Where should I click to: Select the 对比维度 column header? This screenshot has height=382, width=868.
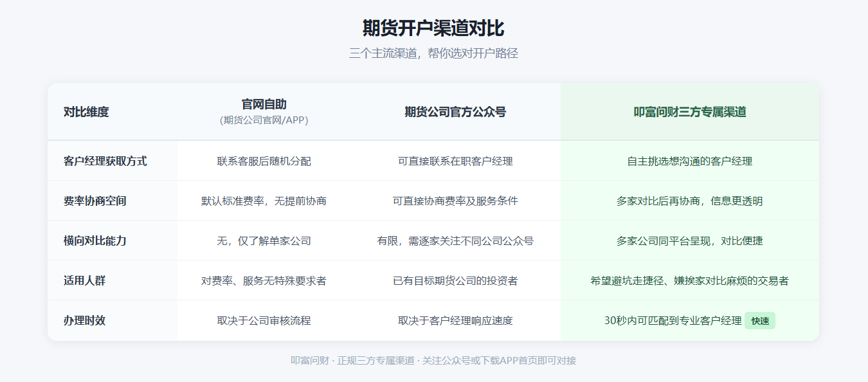click(x=86, y=112)
